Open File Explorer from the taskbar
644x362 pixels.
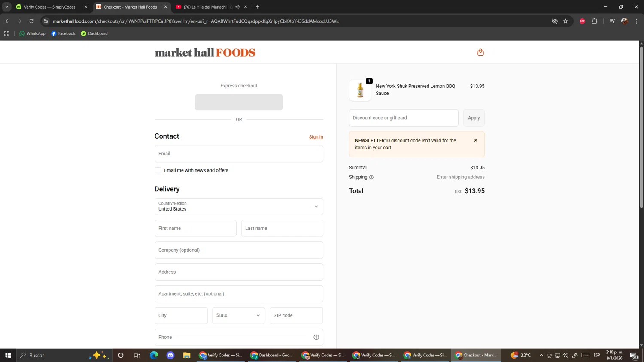coord(187,355)
